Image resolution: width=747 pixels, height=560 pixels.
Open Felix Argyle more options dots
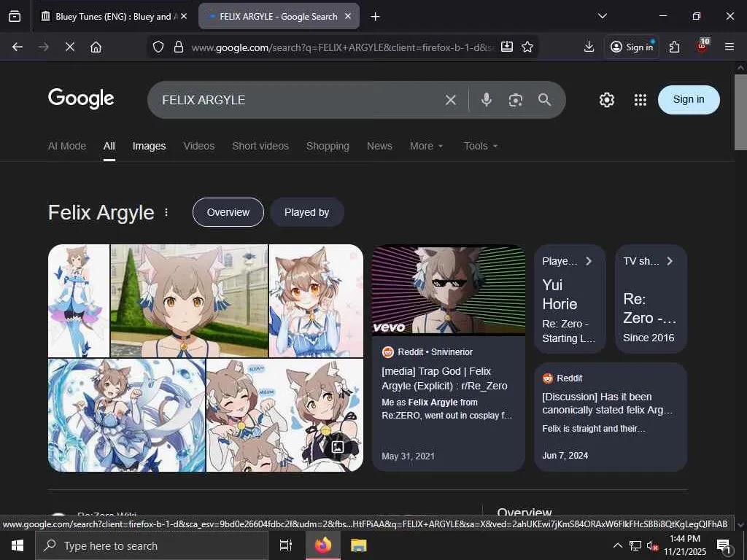coord(166,212)
